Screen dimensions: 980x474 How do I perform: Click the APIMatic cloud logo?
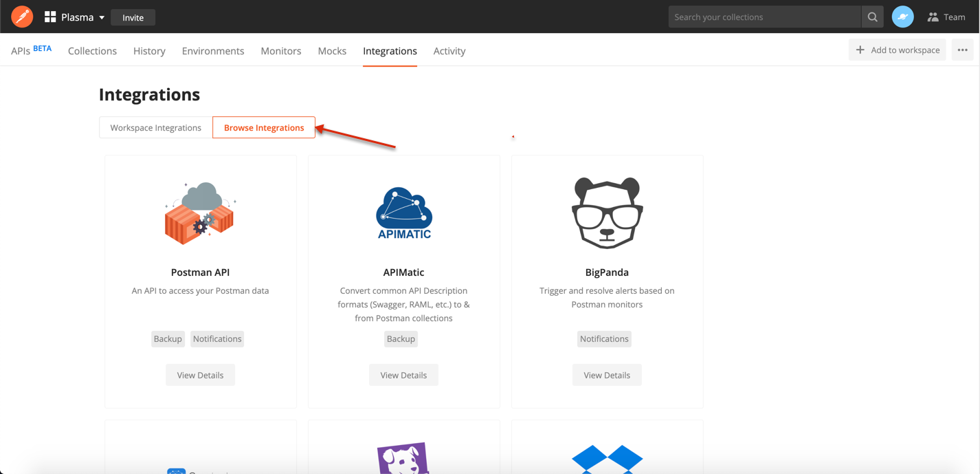(404, 213)
